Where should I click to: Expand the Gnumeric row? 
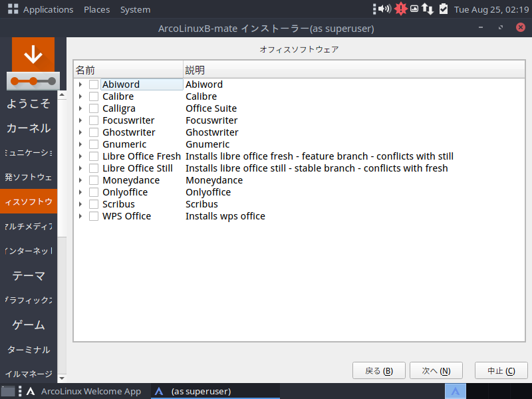click(80, 144)
